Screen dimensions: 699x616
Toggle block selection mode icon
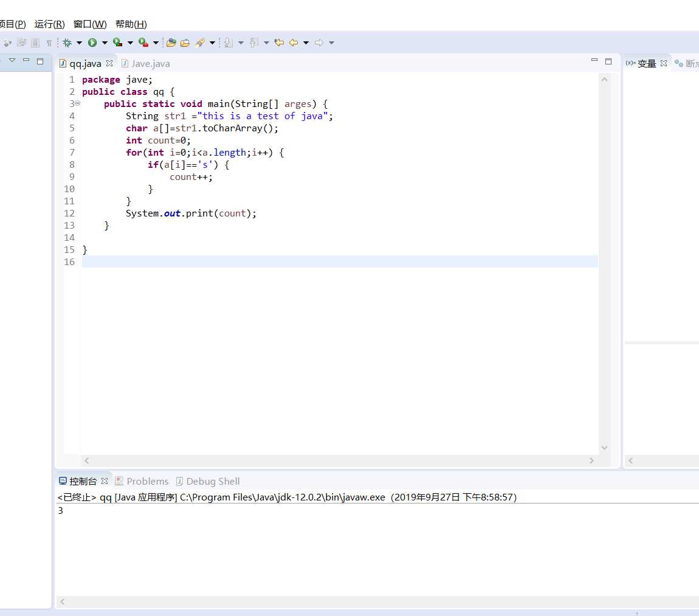click(x=35, y=43)
